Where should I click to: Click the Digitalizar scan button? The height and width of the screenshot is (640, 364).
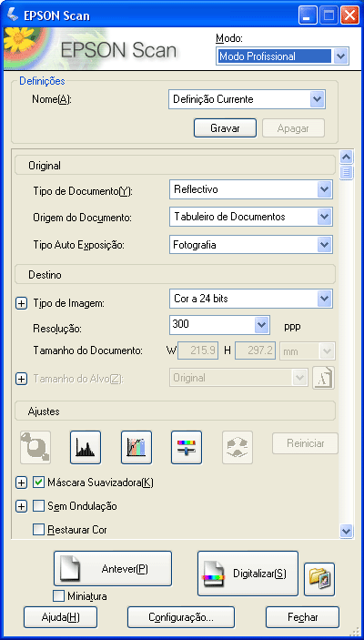pyautogui.click(x=248, y=574)
